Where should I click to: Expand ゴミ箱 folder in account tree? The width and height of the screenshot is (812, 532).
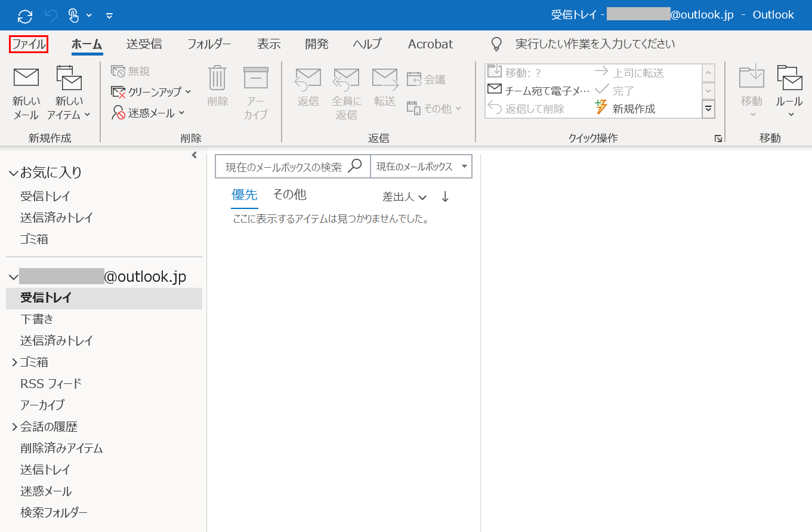(14, 362)
